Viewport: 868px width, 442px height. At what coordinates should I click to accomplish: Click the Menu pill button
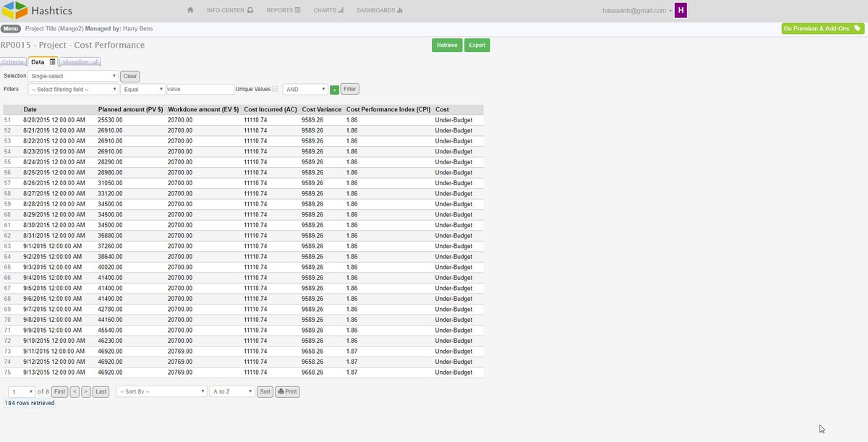(x=11, y=29)
